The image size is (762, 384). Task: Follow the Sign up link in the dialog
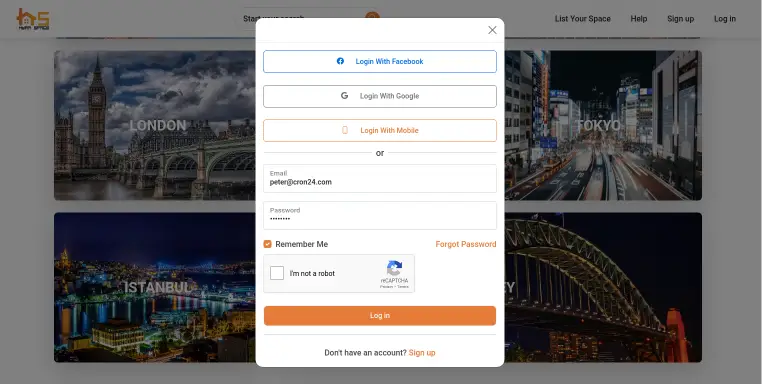[422, 353]
